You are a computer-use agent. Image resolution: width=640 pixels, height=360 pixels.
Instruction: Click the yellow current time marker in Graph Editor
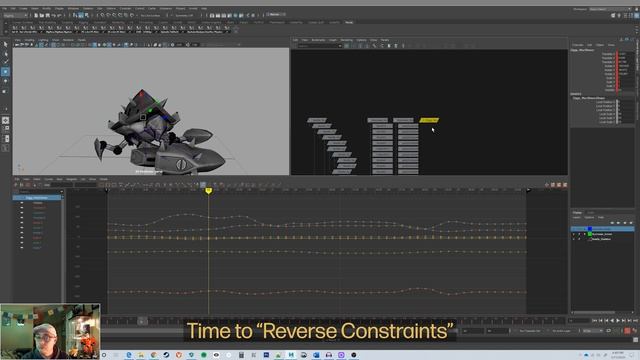tap(208, 191)
